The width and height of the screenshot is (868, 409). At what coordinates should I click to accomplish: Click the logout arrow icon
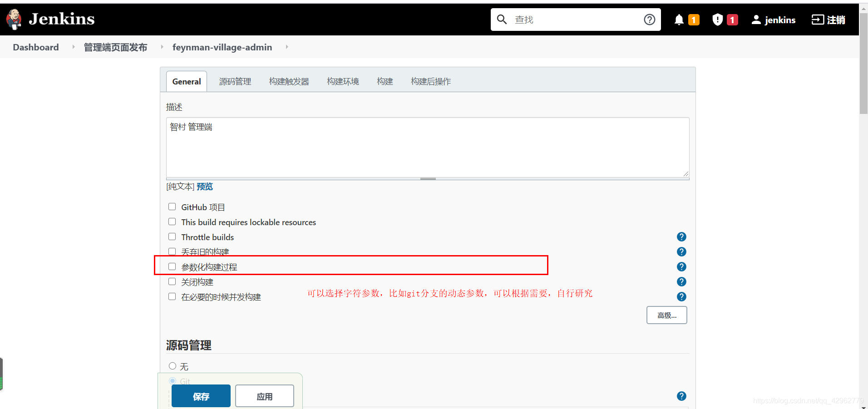(x=818, y=20)
